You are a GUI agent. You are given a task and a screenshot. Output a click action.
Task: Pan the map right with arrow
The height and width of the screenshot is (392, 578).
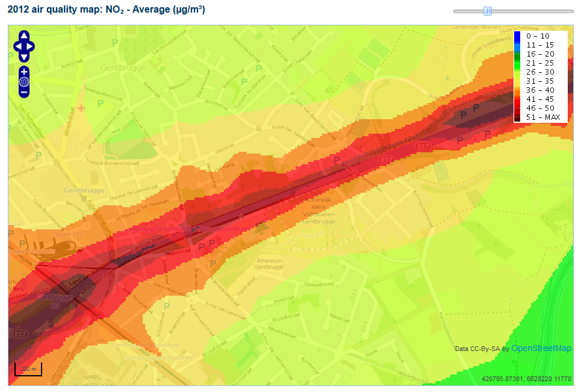click(31, 46)
